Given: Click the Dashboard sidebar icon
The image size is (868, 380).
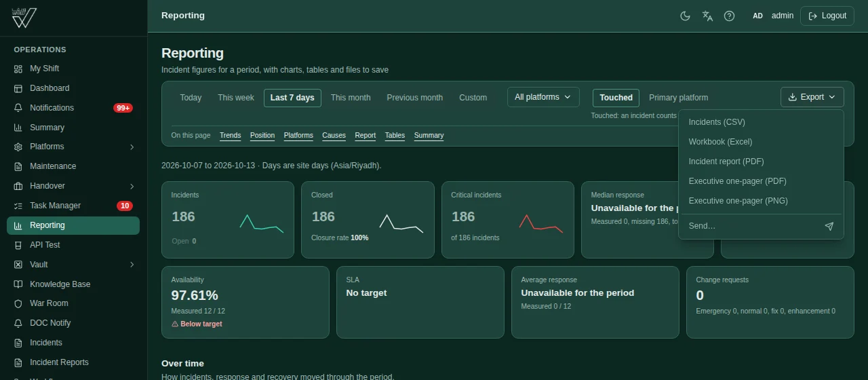Looking at the screenshot, I should [18, 88].
